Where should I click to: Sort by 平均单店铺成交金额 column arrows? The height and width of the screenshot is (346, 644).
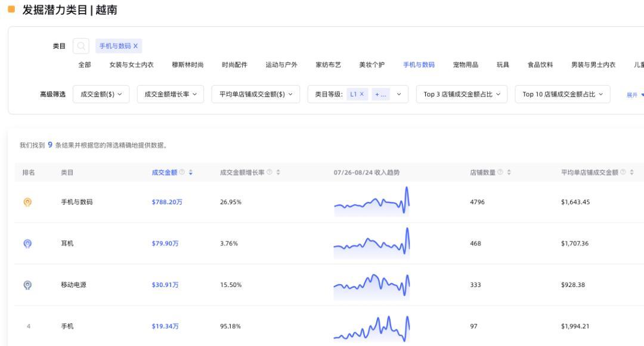tap(631, 172)
